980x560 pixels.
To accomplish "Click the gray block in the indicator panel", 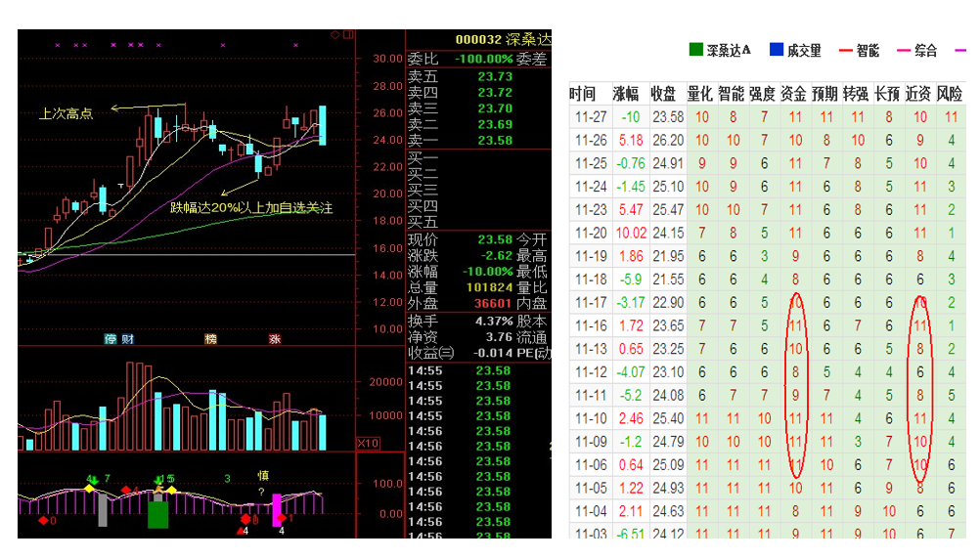I will 103,511.
